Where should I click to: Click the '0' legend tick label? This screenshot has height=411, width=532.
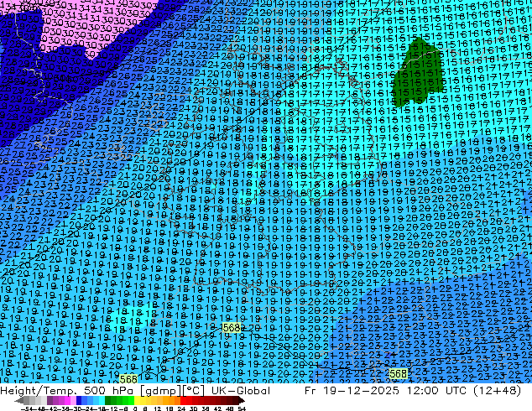click(135, 408)
